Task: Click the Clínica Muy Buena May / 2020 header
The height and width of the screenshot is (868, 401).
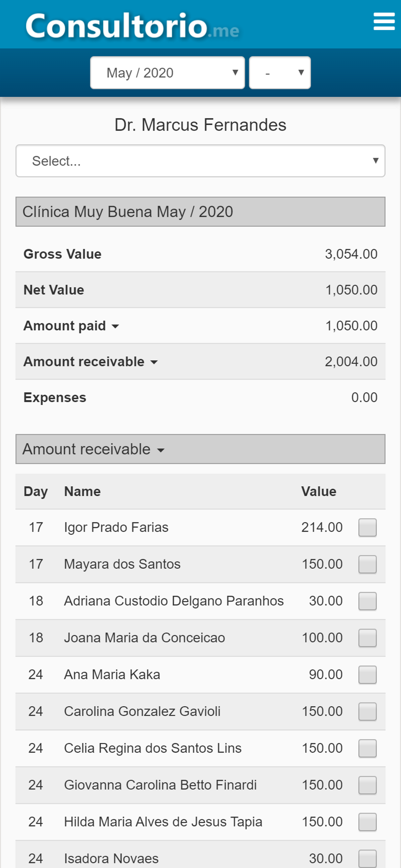Action: pyautogui.click(x=200, y=212)
